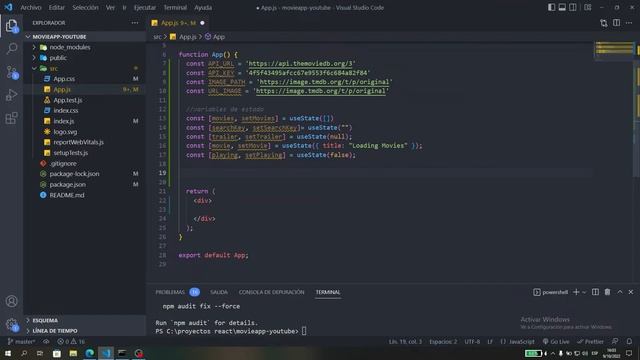This screenshot has width=640, height=360.
Task: Open editor more actions ellipsis
Action: [629, 23]
